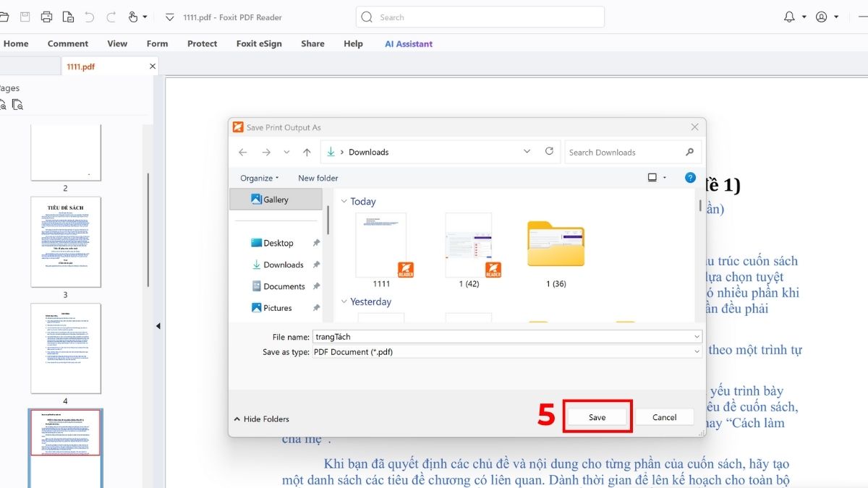Refresh the Downloads folder view

coord(549,151)
